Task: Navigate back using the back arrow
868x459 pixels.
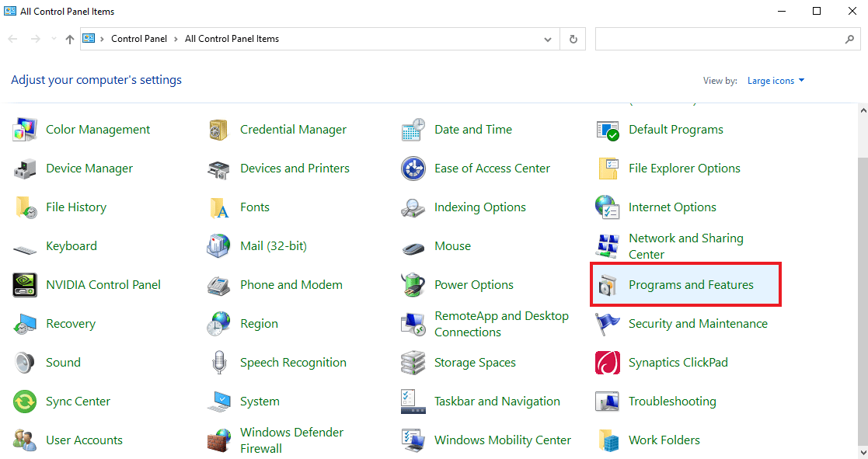Action: coord(12,38)
